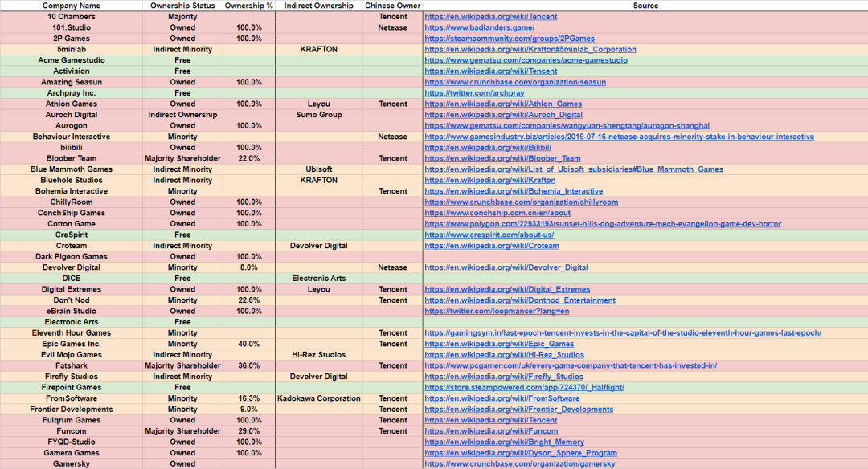Screen dimensions: 868x469
Task: Open the twitter.com/archpray link
Action: (474, 93)
